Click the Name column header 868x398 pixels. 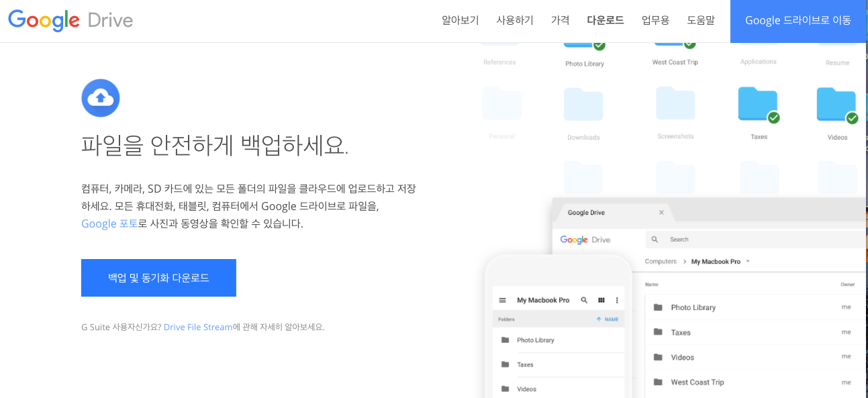click(x=652, y=285)
